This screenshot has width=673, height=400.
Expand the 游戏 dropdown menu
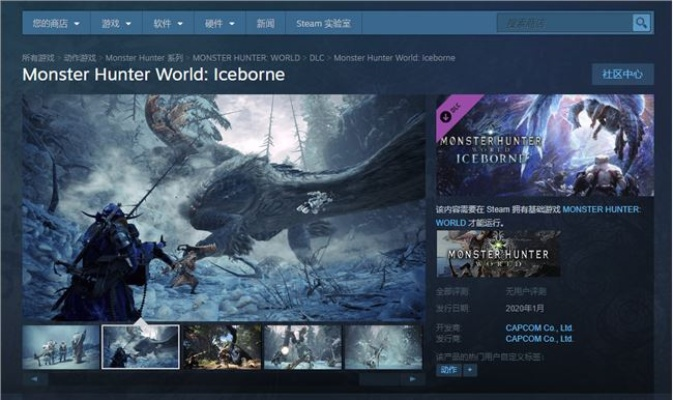[117, 22]
